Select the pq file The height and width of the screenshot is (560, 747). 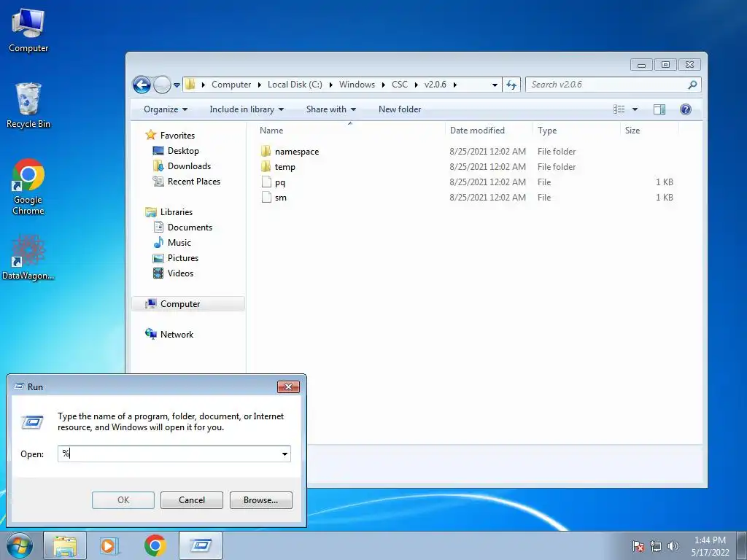[x=274, y=182]
